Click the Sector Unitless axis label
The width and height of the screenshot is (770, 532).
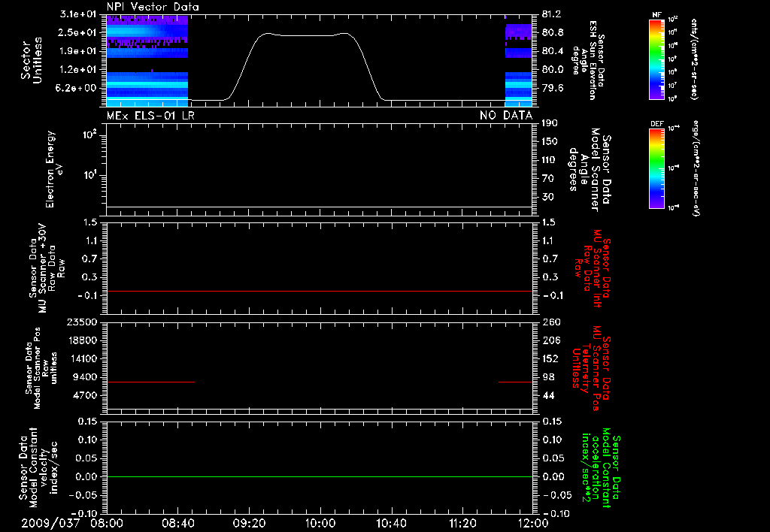click(x=32, y=60)
